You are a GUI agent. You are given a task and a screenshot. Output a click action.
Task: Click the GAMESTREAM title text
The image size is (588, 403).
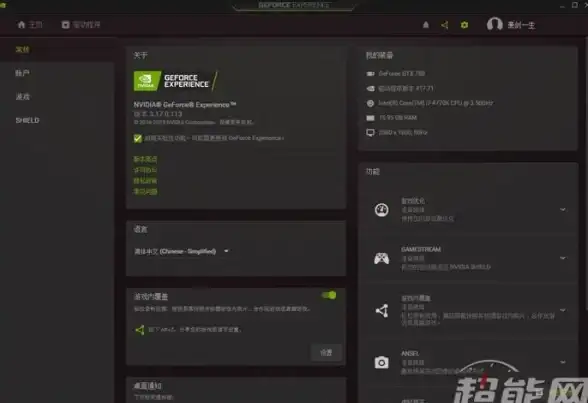[x=421, y=249]
